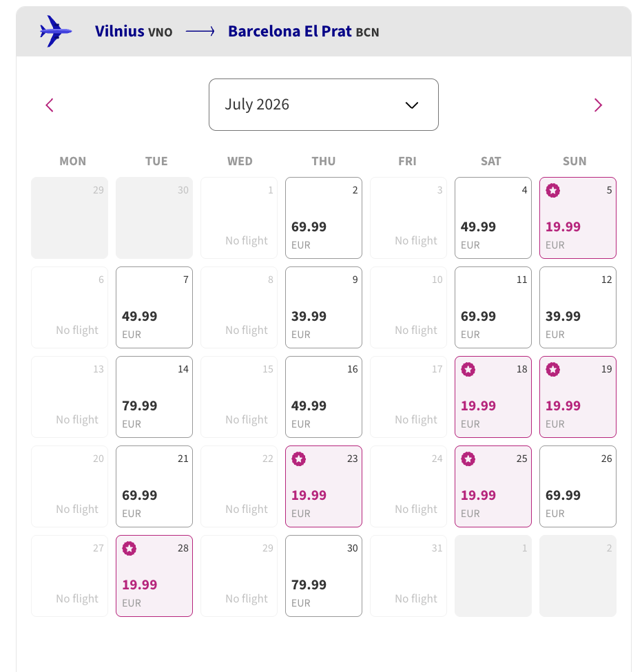
Task: Click the star badge on July 25
Action: click(x=468, y=459)
